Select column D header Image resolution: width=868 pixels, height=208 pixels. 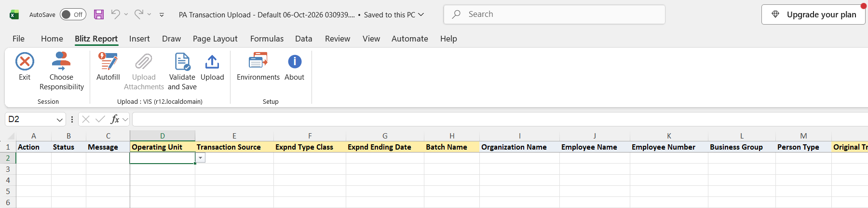pos(163,136)
